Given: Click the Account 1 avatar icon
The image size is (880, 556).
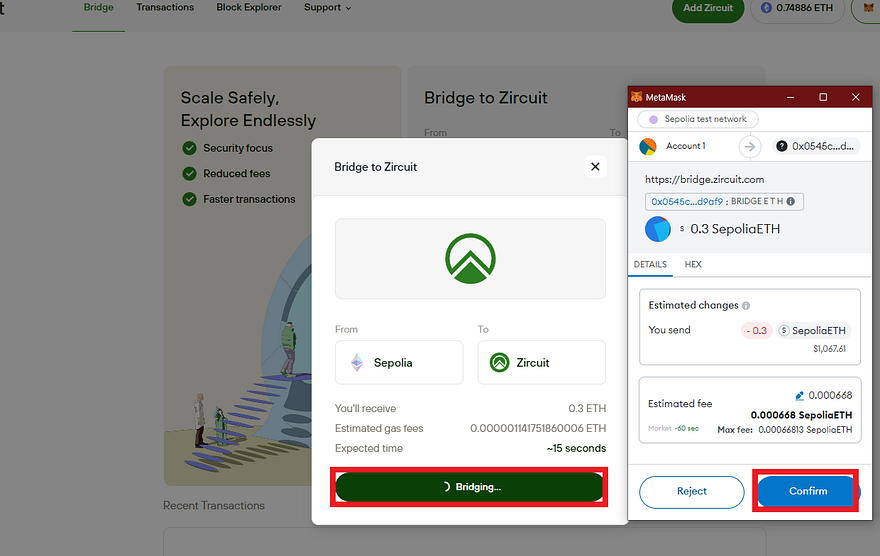Looking at the screenshot, I should coord(648,146).
